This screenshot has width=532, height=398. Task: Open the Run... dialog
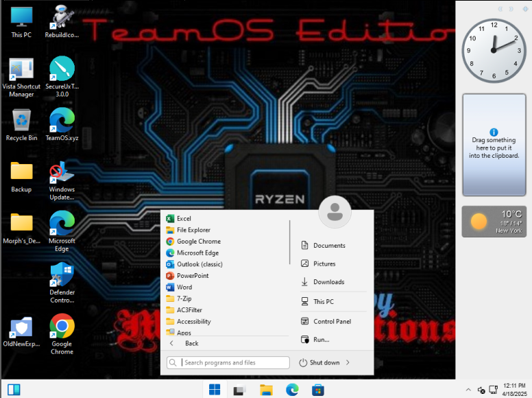click(x=315, y=340)
